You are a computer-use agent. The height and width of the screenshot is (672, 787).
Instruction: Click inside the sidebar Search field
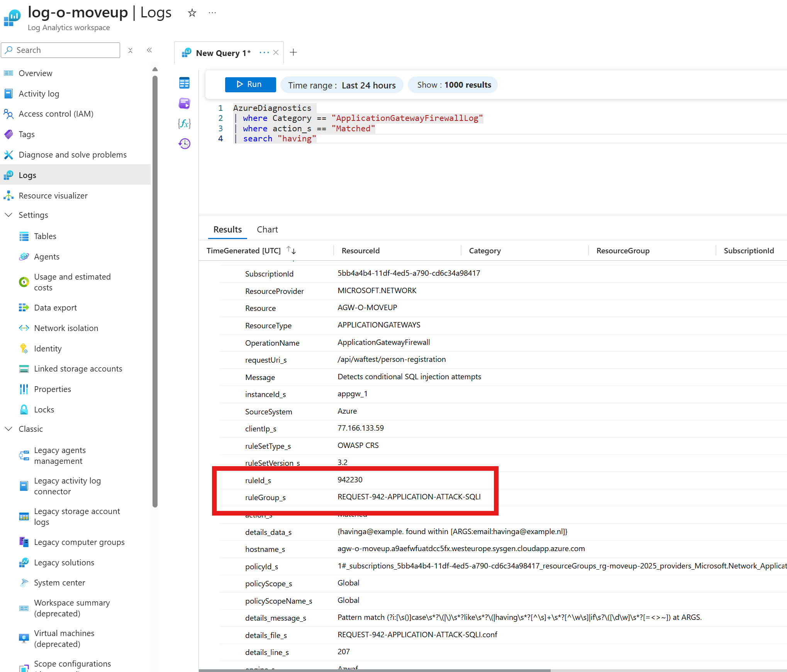coord(61,50)
